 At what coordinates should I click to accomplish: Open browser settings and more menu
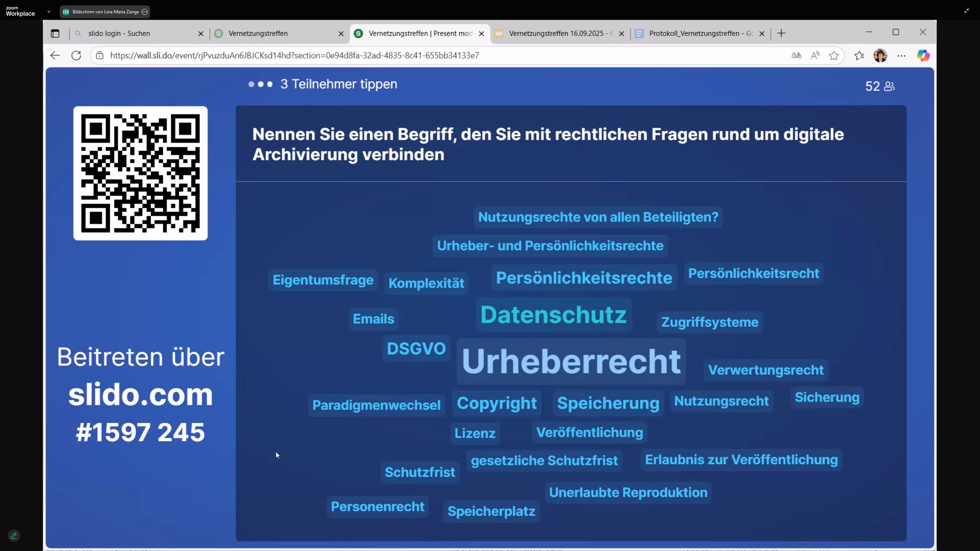(x=901, y=55)
